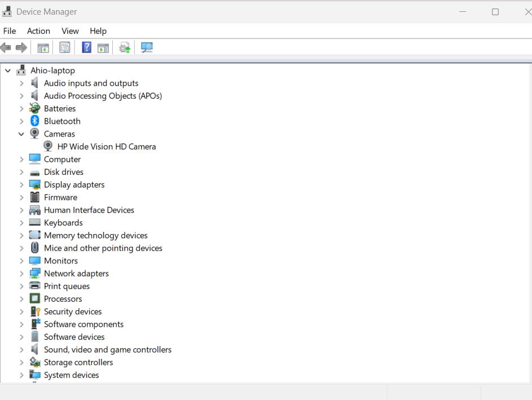Select the Human Interface Devices label

click(x=89, y=210)
